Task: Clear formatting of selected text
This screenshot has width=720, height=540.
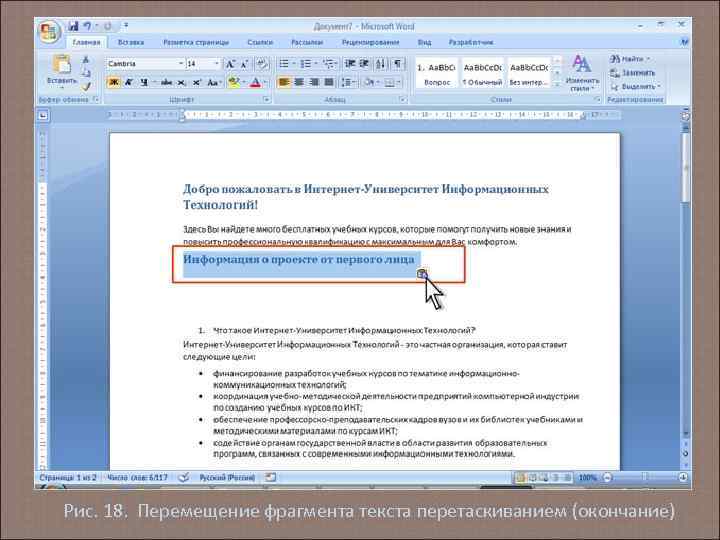Action: pos(262,64)
